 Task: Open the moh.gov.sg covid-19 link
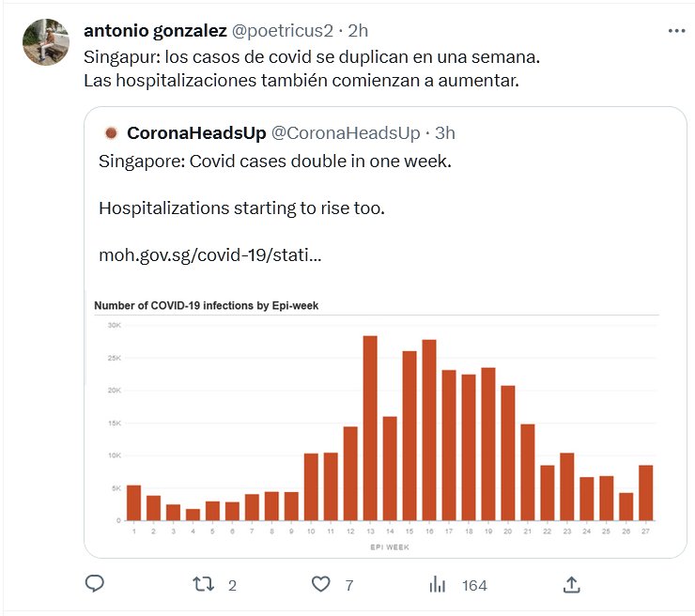click(x=208, y=254)
